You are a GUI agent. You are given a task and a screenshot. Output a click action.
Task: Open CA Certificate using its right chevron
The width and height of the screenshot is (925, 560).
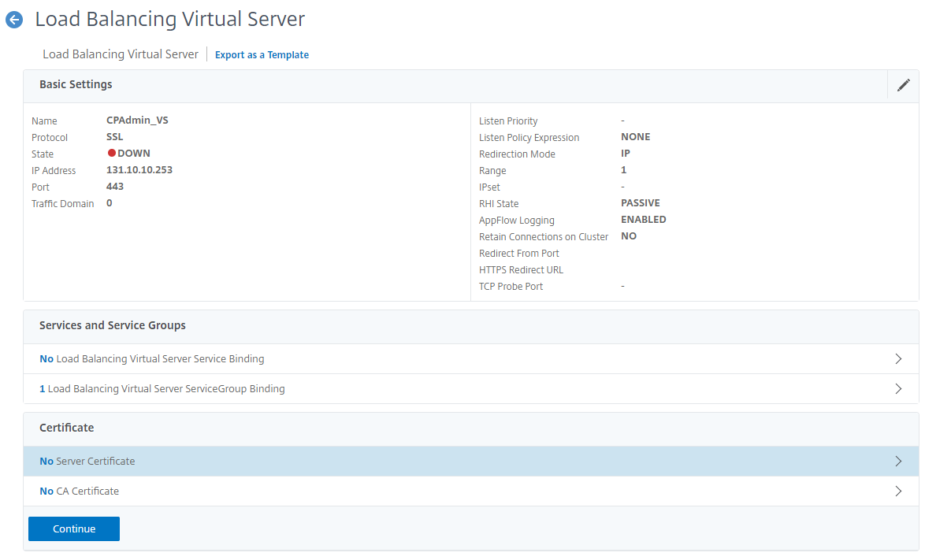(x=898, y=491)
